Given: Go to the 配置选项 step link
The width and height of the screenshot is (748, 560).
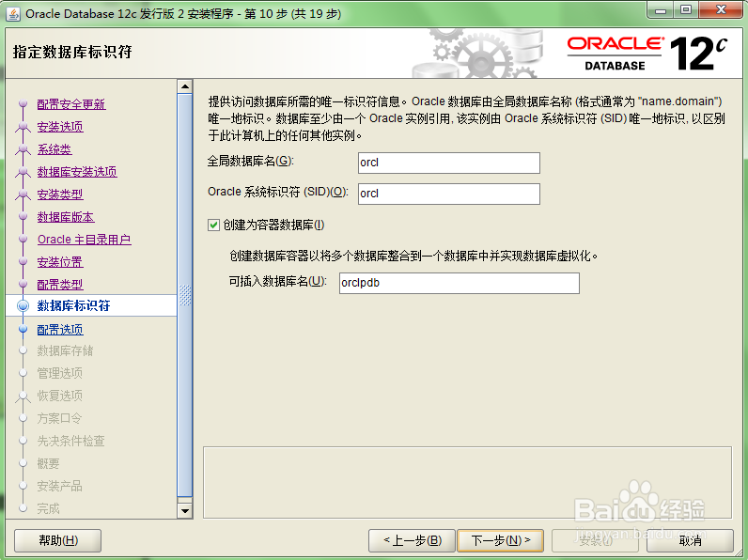Looking at the screenshot, I should click(x=60, y=330).
